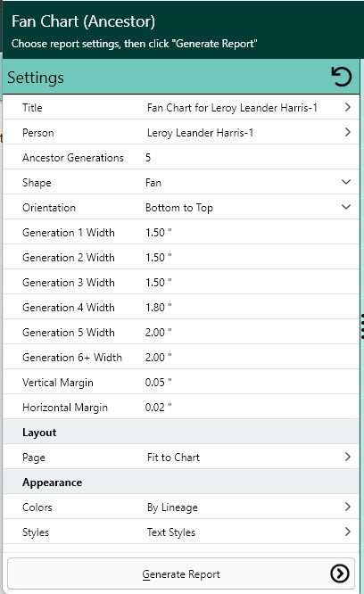Click the Ancestor Generations label

(x=73, y=158)
